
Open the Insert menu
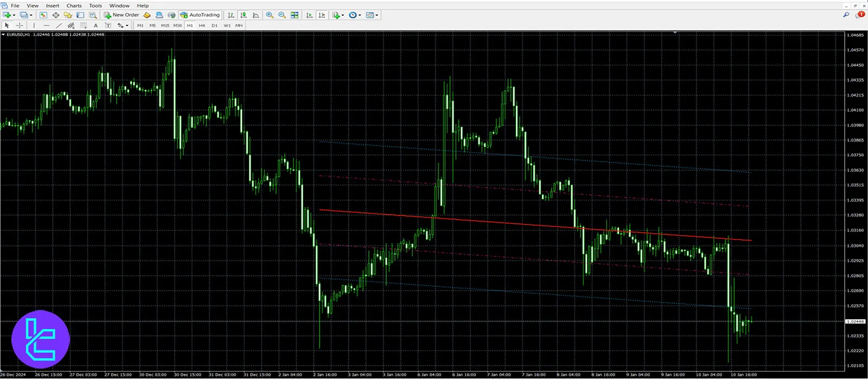coord(53,5)
